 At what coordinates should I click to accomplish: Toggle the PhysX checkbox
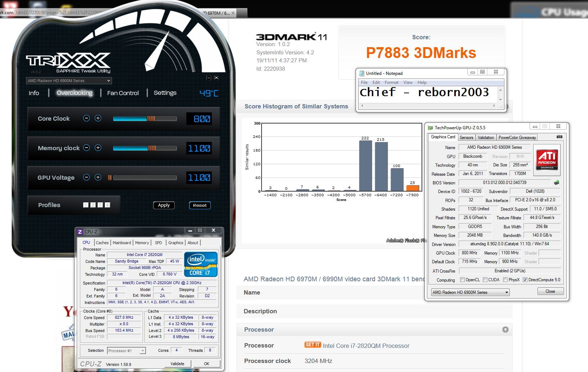point(505,280)
